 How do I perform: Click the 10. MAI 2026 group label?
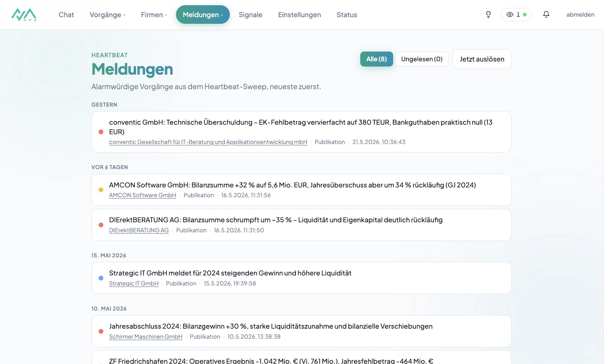[x=109, y=309]
